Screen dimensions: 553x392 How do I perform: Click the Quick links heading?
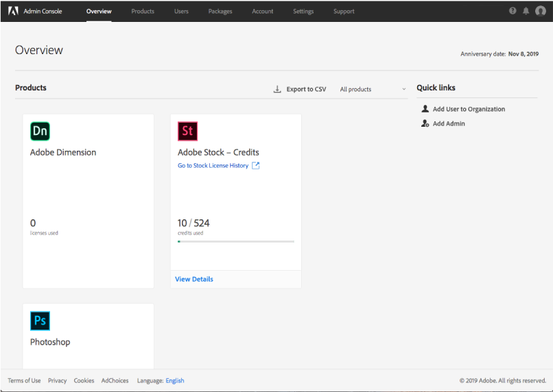(436, 88)
